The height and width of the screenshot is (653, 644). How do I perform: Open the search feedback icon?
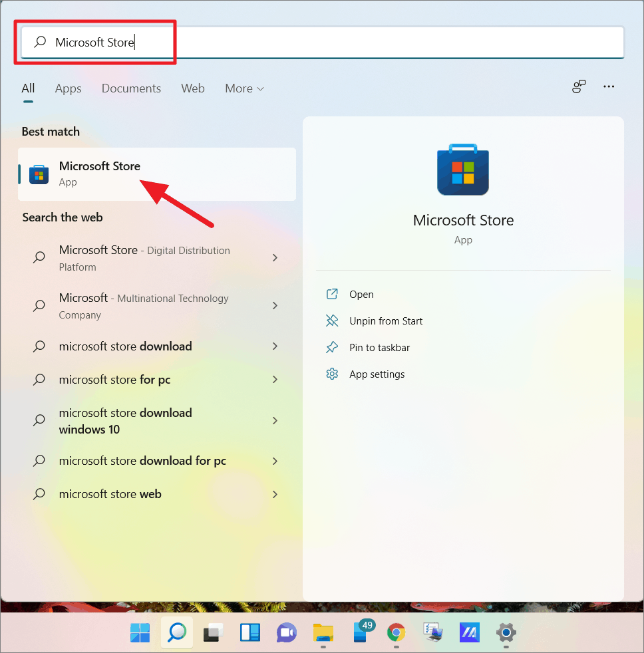tap(578, 86)
